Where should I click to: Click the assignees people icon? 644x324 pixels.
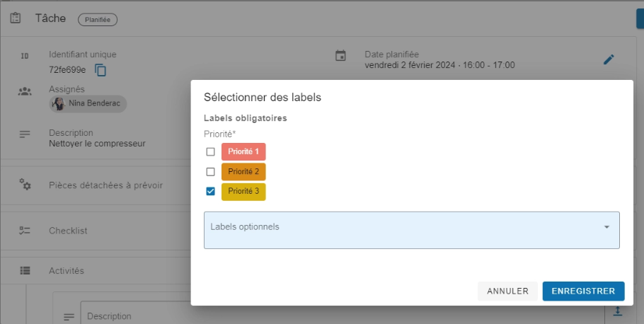[x=25, y=91]
